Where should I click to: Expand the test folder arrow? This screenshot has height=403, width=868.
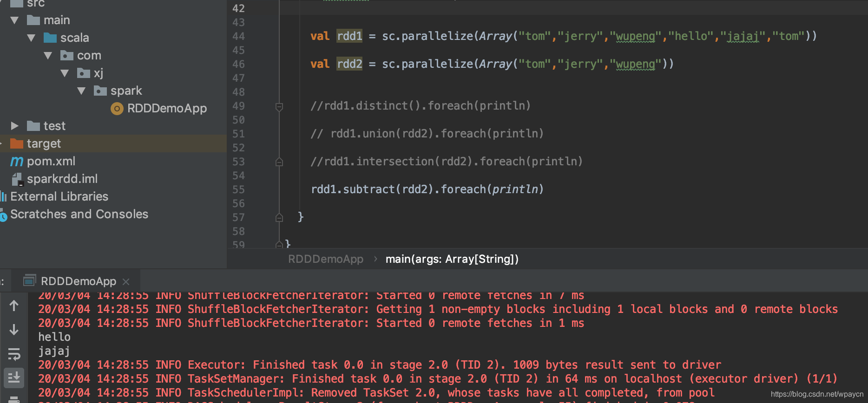14,126
